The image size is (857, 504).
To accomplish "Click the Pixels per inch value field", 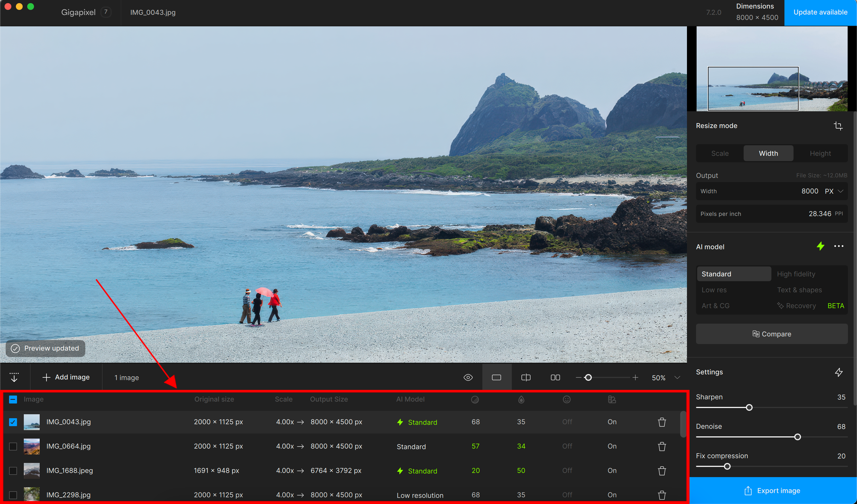I will pyautogui.click(x=771, y=213).
